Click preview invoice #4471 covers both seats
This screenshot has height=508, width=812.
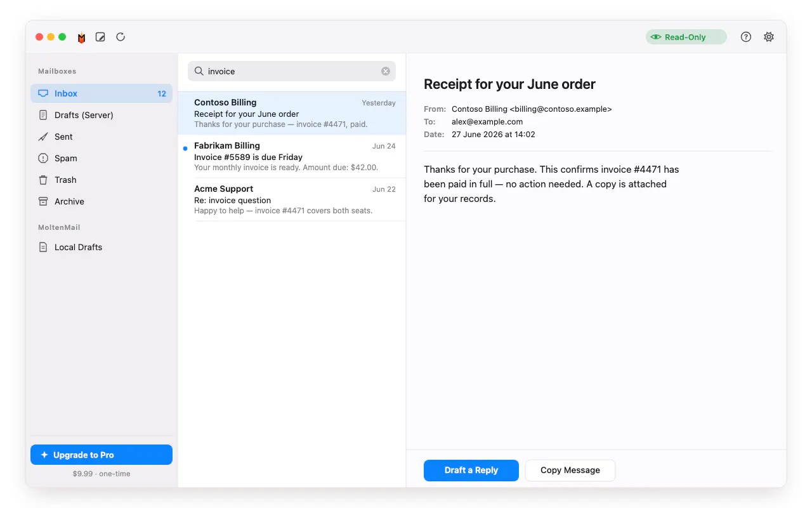coord(313,211)
